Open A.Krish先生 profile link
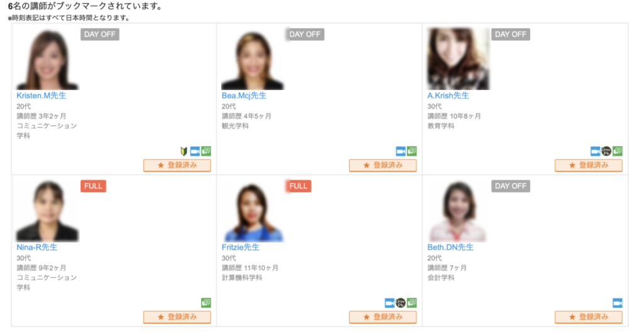The height and width of the screenshot is (333, 644). click(448, 96)
